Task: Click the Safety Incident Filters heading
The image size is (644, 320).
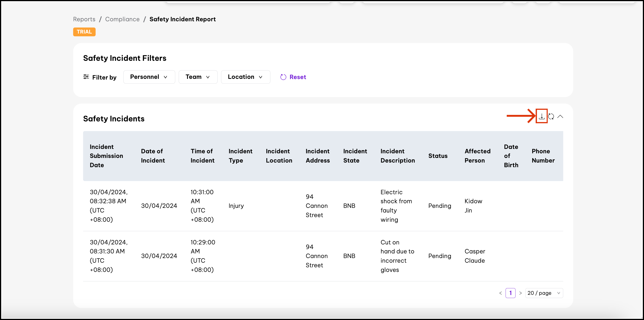Action: (x=125, y=58)
